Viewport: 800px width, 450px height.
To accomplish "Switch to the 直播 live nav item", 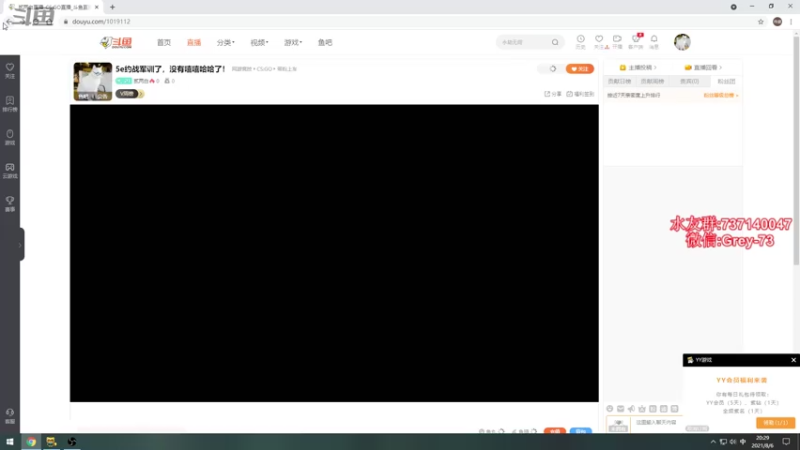I will click(194, 42).
